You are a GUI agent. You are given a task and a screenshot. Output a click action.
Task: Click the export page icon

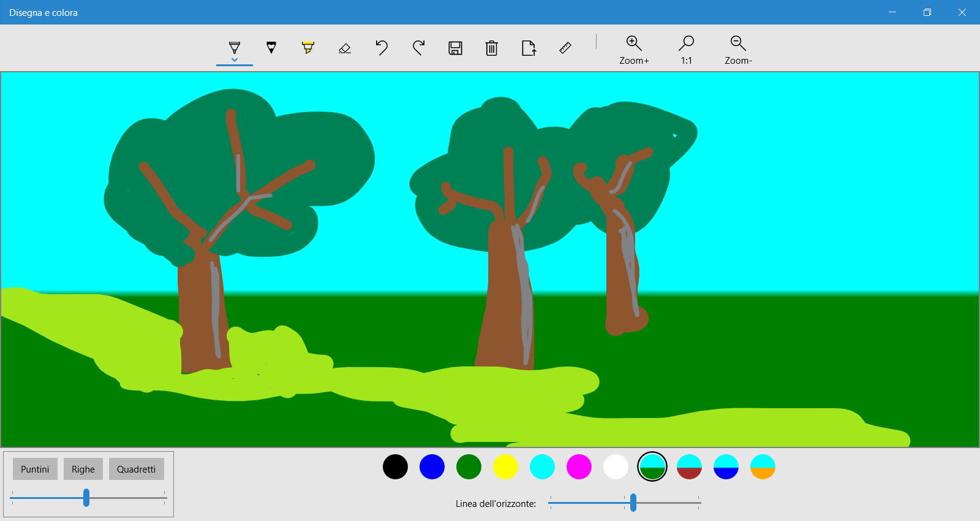529,48
